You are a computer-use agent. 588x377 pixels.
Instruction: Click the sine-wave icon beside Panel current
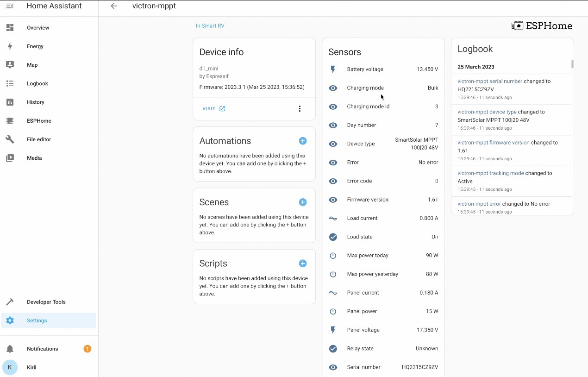333,293
